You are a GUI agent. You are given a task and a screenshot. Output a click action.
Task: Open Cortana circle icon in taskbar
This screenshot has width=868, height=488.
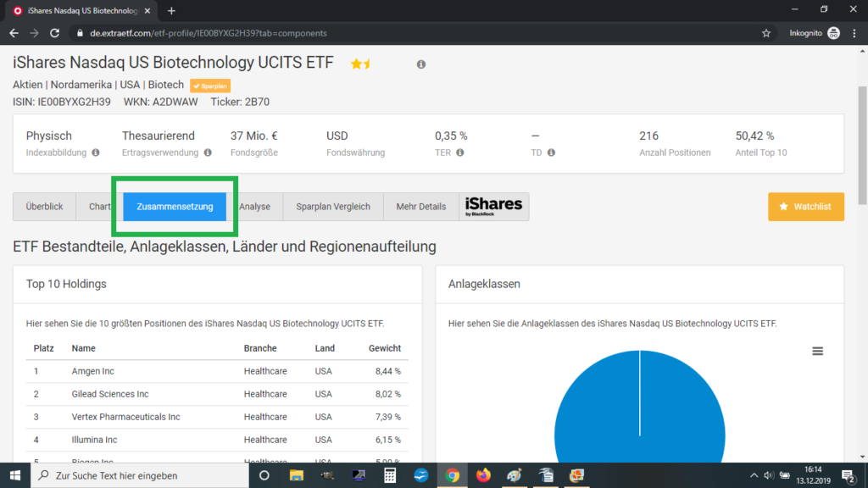[264, 475]
